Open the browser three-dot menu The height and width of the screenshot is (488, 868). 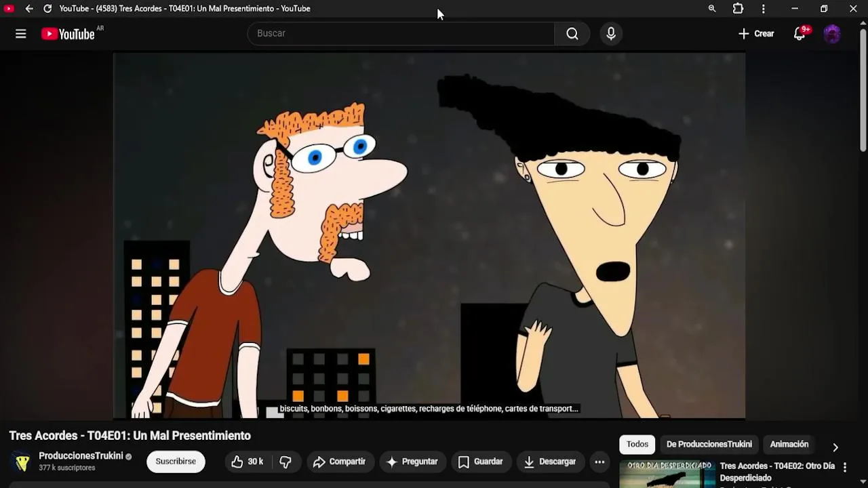(764, 9)
